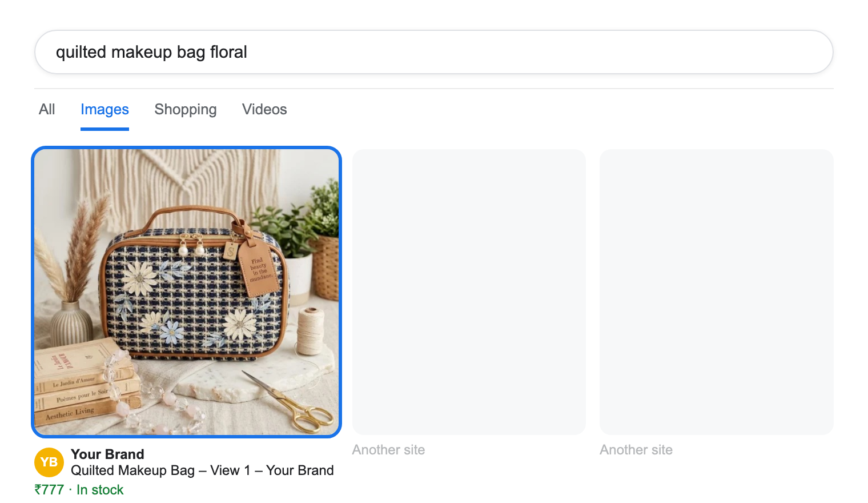Click the search box with quilted makeup bag floral

click(434, 52)
